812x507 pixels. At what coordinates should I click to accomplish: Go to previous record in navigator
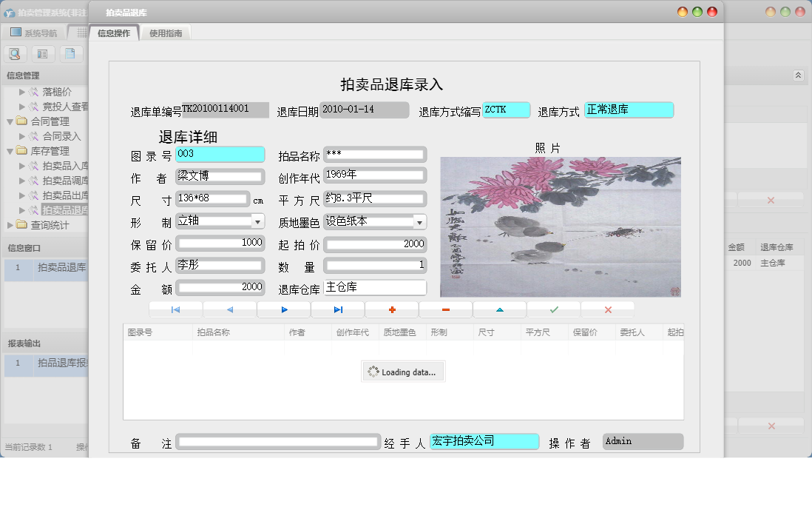(x=229, y=309)
